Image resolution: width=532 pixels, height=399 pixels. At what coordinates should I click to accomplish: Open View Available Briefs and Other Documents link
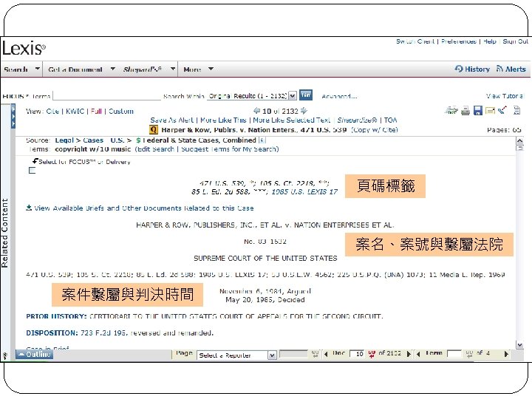144,208
